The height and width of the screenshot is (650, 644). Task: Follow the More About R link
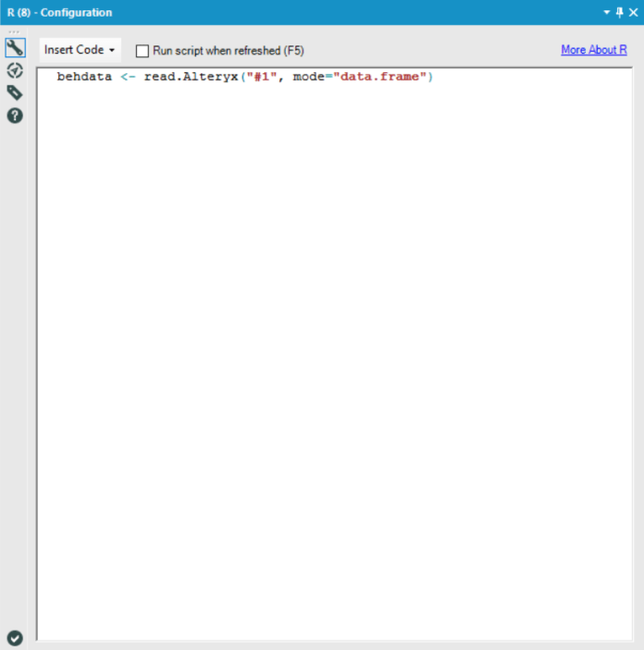pyautogui.click(x=593, y=50)
